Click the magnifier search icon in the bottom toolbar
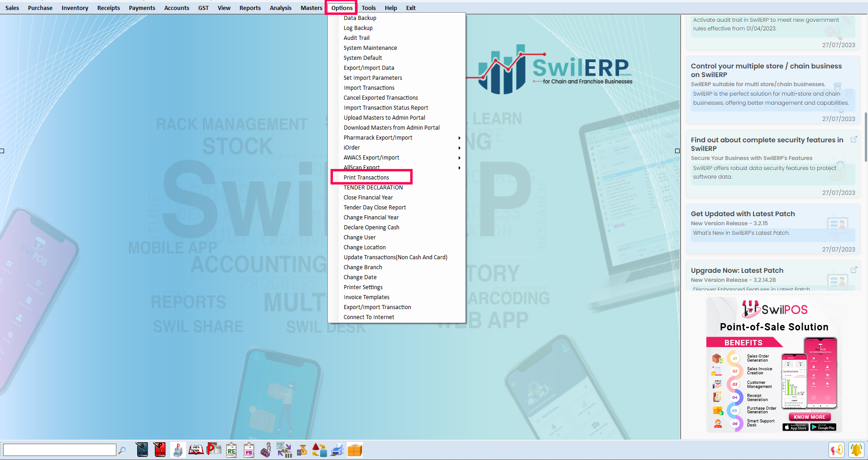Screen dimensions: 868x460 tap(122, 450)
